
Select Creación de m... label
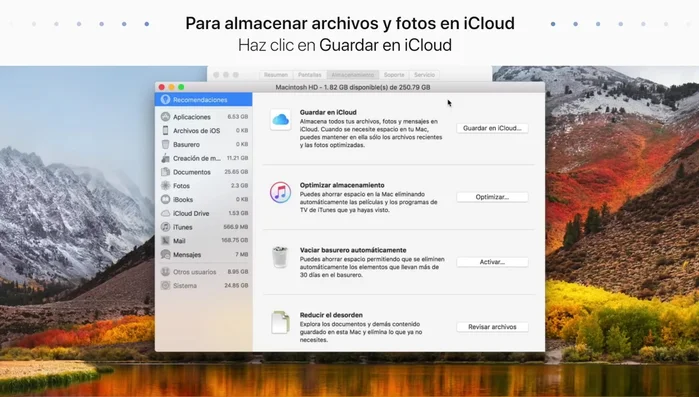(197, 159)
